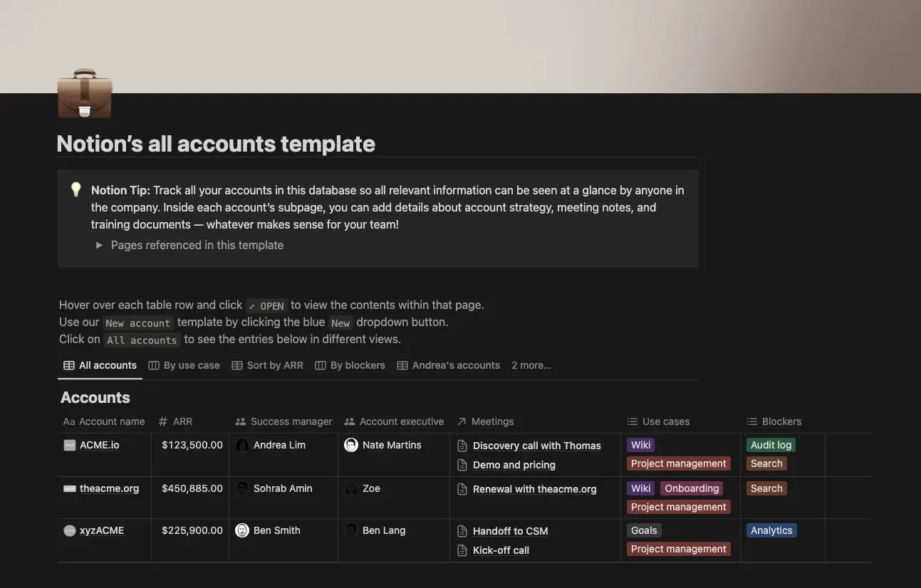Click page icon beside Renewal with theacme.org
This screenshot has width=921, height=588.
pos(462,489)
